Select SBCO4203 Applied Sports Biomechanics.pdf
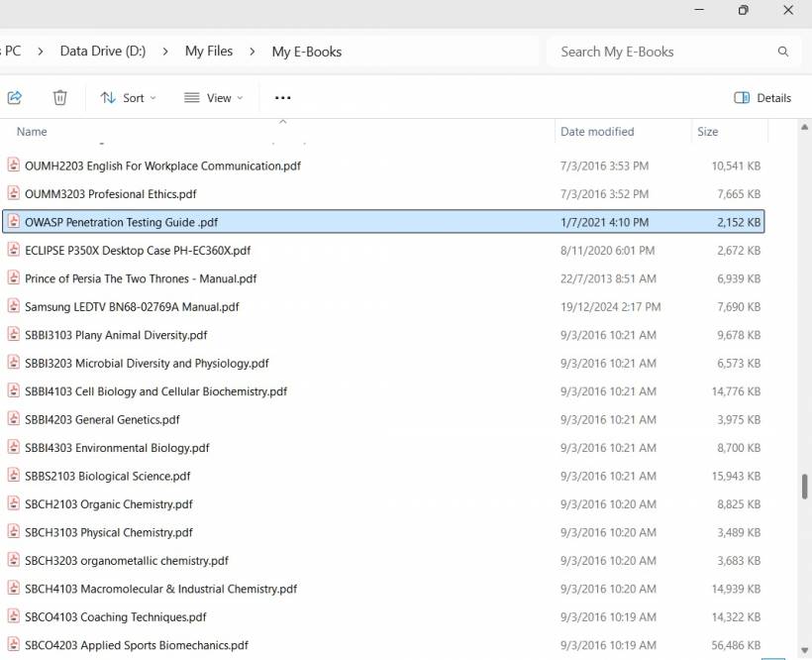Viewport: 812px width, 660px height. (383, 645)
